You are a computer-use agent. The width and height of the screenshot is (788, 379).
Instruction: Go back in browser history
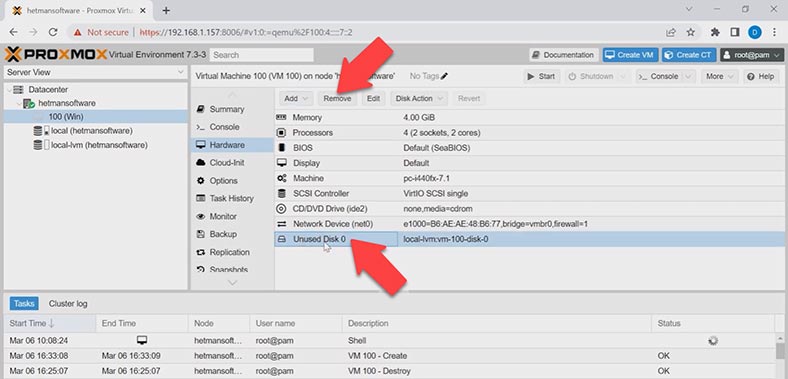pyautogui.click(x=14, y=32)
